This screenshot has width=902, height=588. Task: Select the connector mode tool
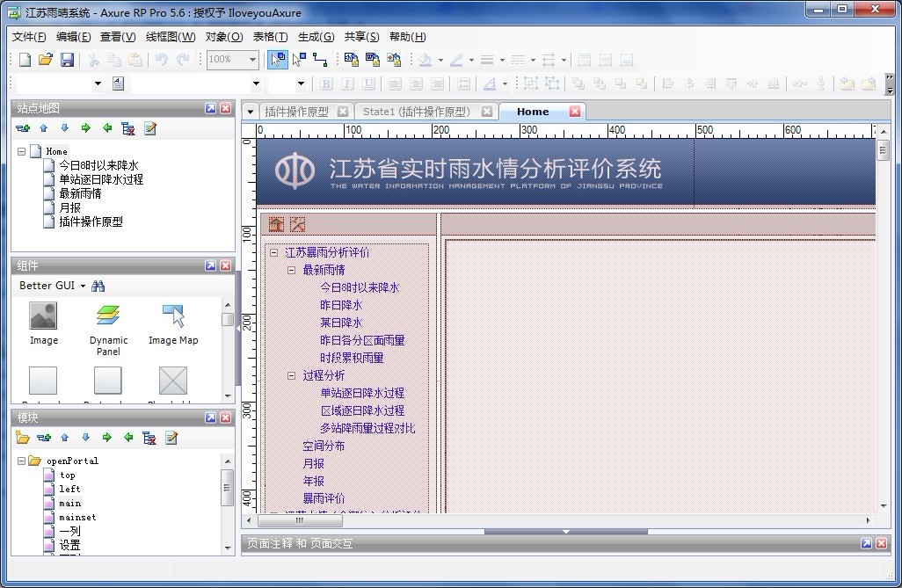320,59
